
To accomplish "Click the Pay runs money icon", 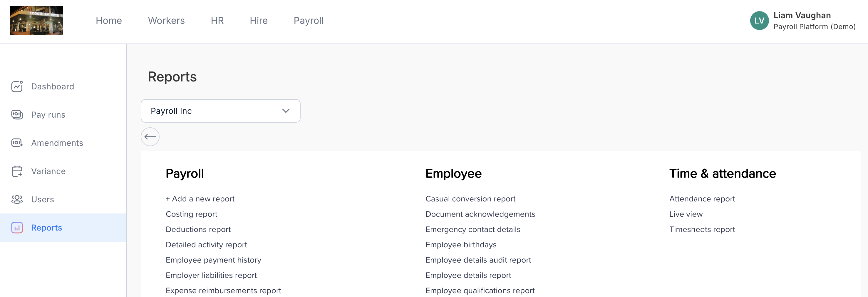I will click(17, 115).
